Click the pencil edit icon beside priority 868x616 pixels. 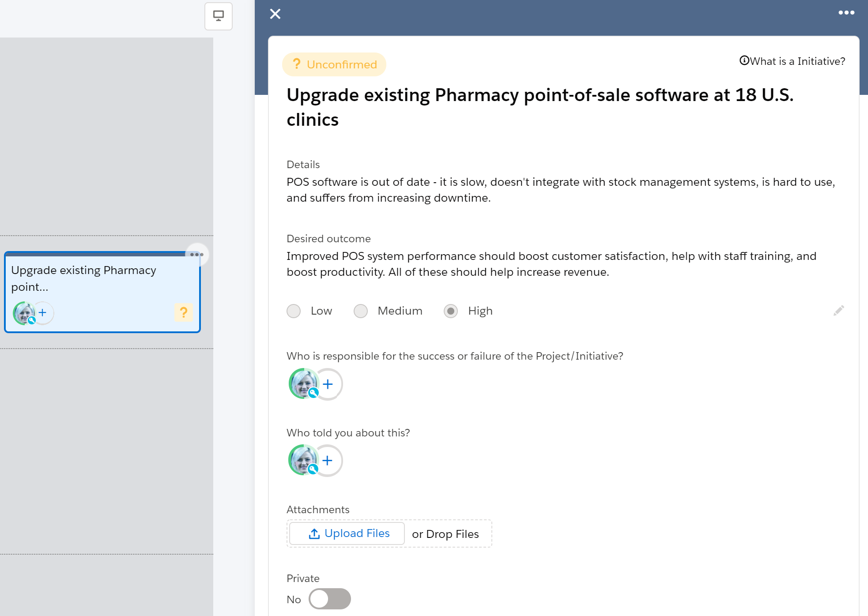point(838,311)
